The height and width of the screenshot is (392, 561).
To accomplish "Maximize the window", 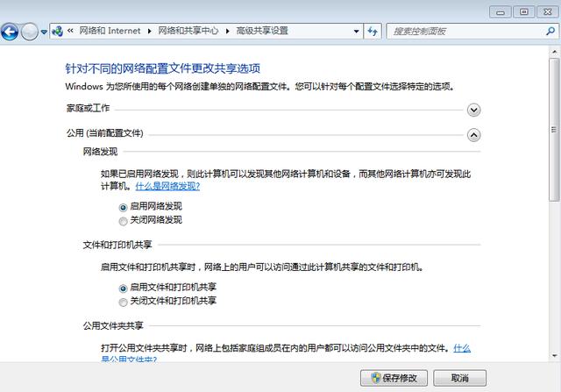I will tap(524, 12).
